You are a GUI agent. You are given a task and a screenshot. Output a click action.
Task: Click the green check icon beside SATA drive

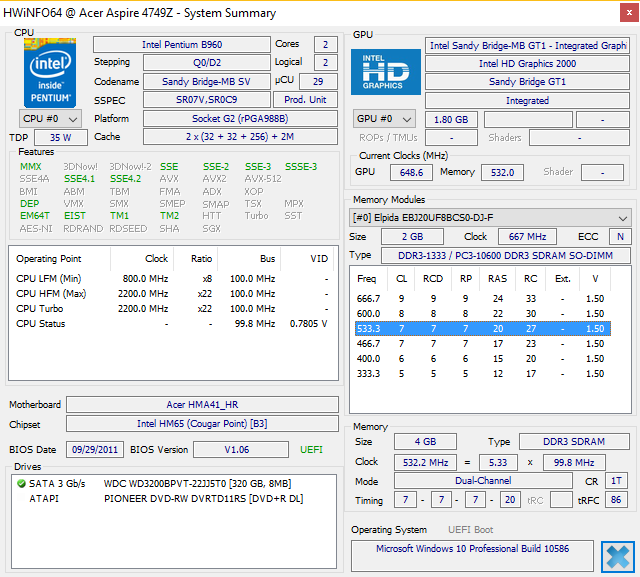21,484
